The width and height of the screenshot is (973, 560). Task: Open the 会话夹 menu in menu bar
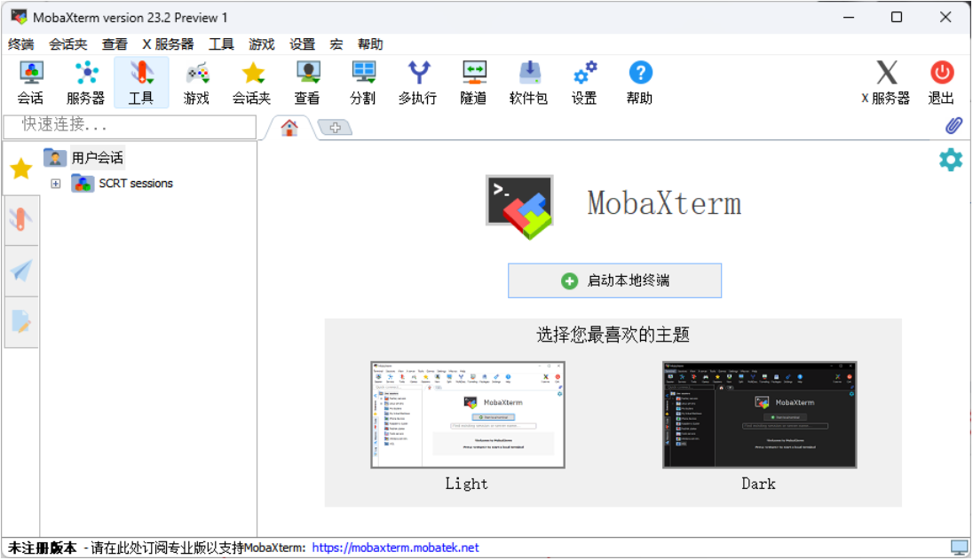tap(67, 44)
